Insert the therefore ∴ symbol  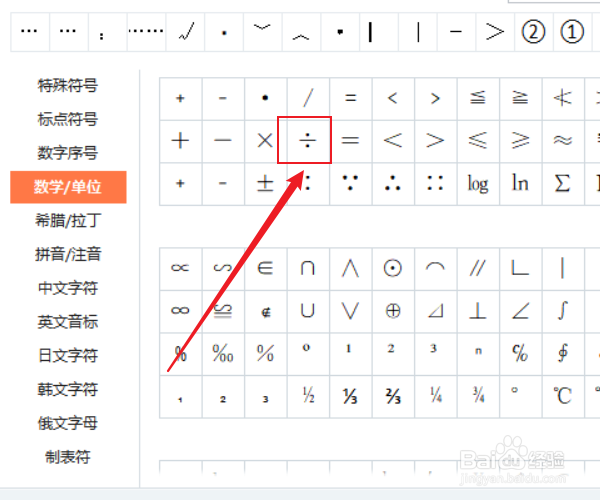pyautogui.click(x=393, y=184)
